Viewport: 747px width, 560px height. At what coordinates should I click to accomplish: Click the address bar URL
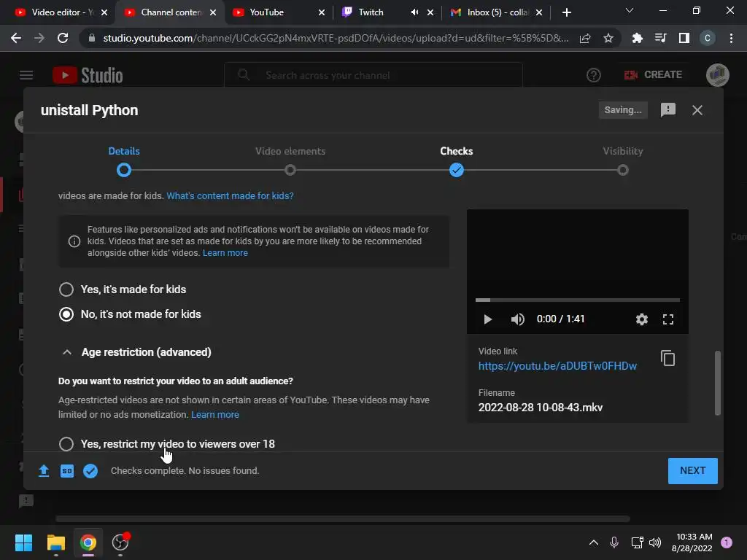click(x=336, y=38)
